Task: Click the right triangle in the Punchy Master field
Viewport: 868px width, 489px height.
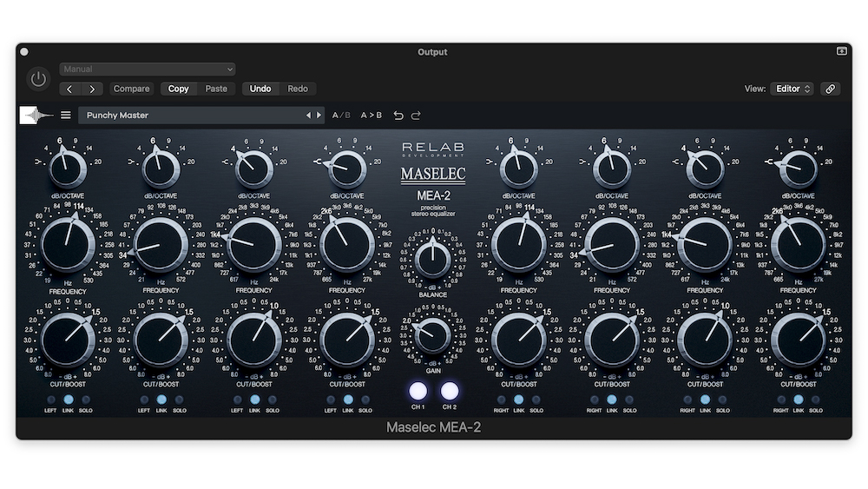Action: coord(319,116)
